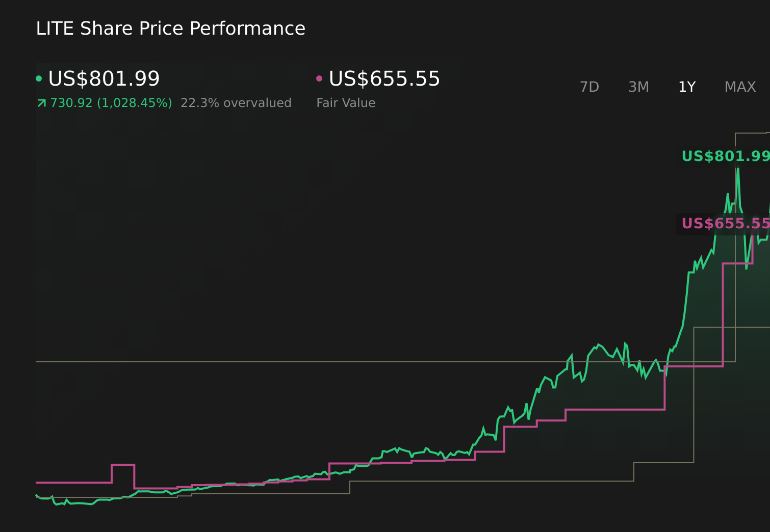Click the LITE Share Price Performance title

point(171,29)
